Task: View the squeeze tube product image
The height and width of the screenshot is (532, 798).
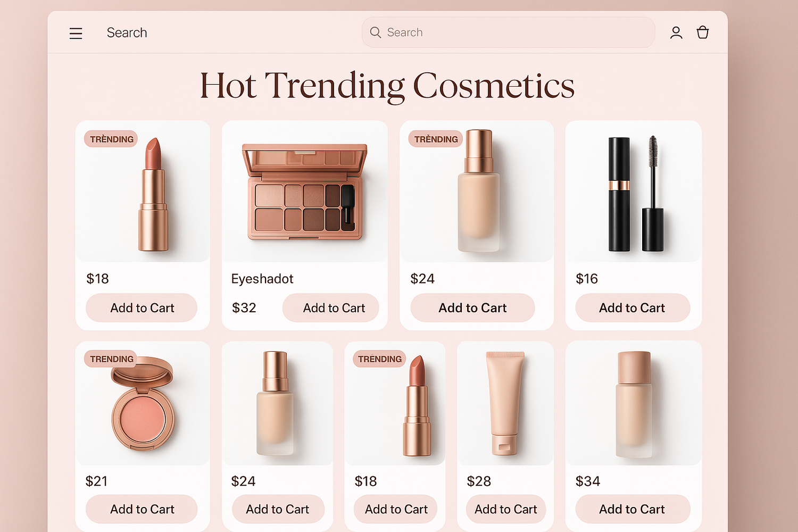Action: [x=505, y=404]
